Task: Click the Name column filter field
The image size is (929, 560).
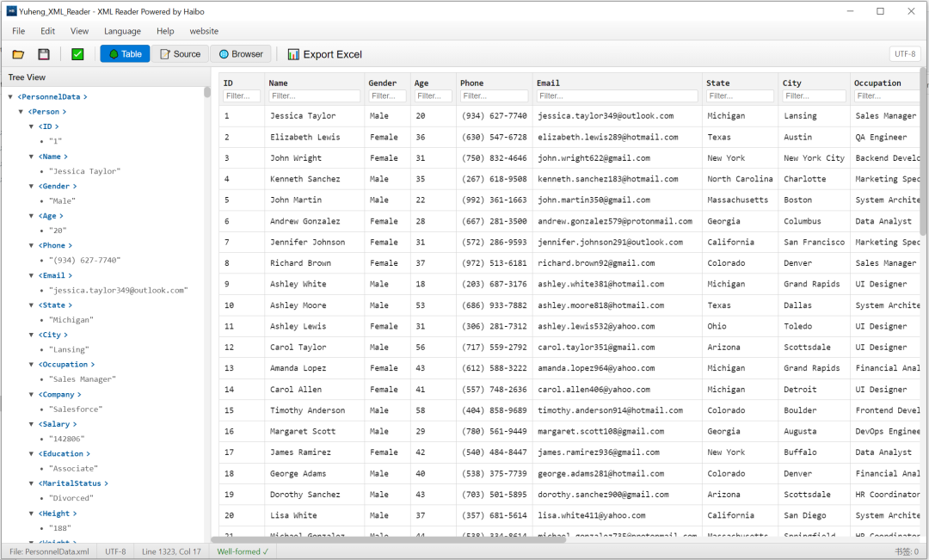Action: [x=314, y=96]
